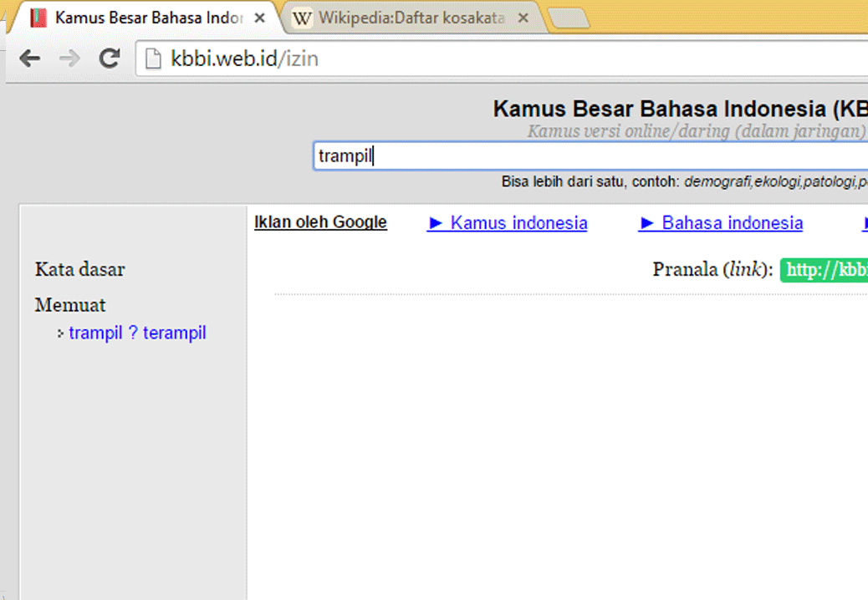Click the kbbi.web.id/izin address bar

[502, 58]
